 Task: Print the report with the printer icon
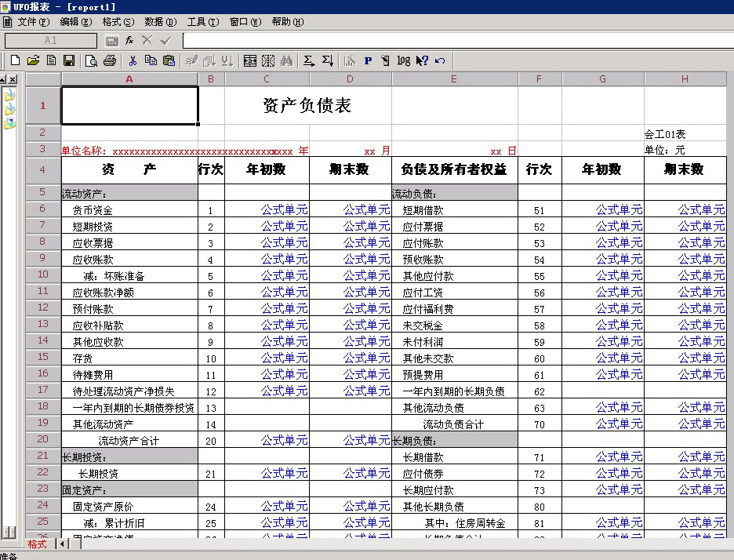110,60
